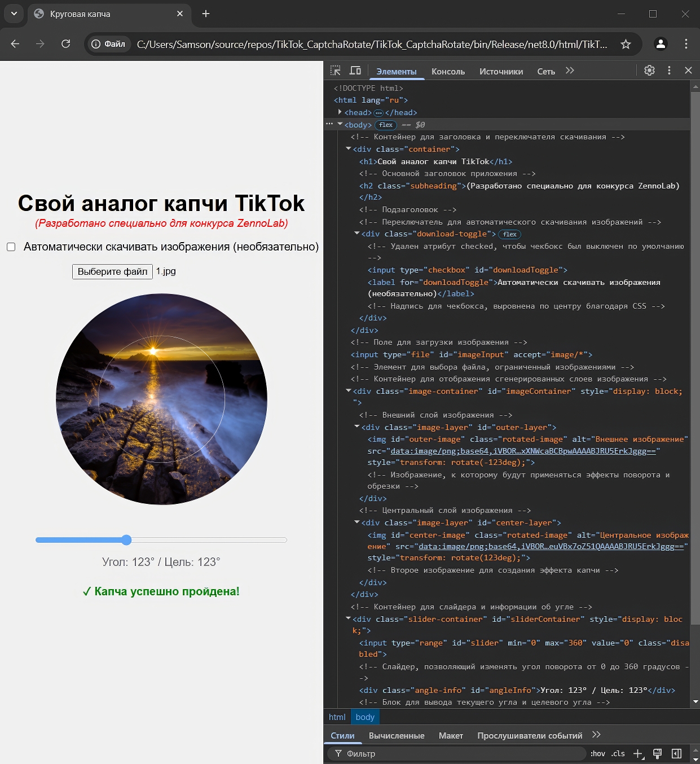This screenshot has width=700, height=764.
Task: Toggle the device toolbar emulation icon
Action: coord(355,71)
